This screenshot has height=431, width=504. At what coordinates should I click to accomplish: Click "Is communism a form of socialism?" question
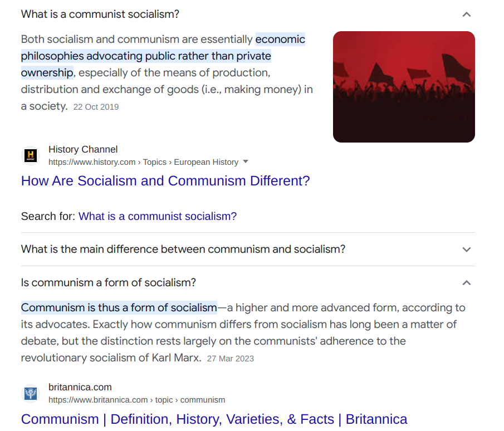coord(109,283)
